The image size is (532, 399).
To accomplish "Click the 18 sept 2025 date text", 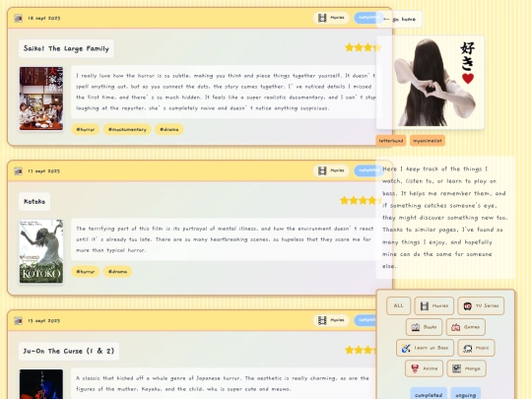I will (x=43, y=18).
